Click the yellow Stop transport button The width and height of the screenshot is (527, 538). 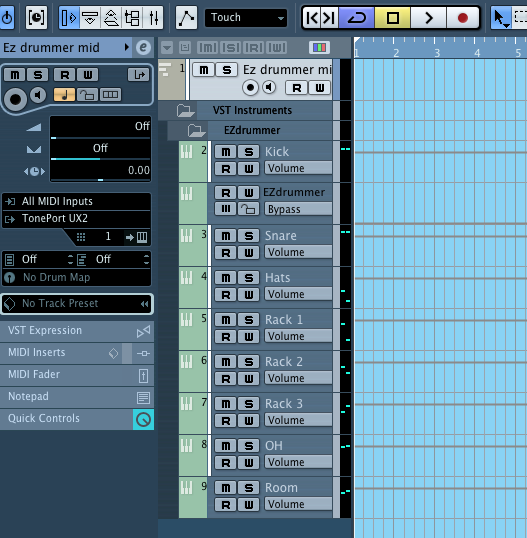coord(393,17)
